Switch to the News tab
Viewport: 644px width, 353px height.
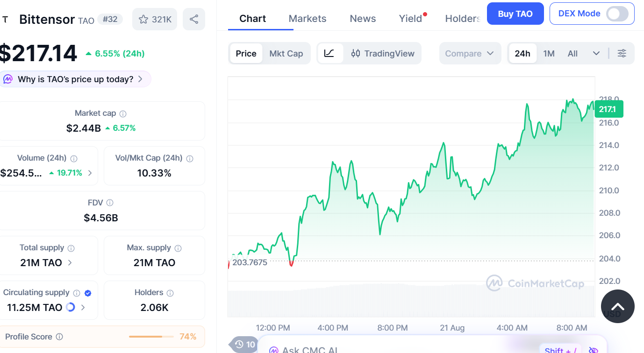click(363, 19)
